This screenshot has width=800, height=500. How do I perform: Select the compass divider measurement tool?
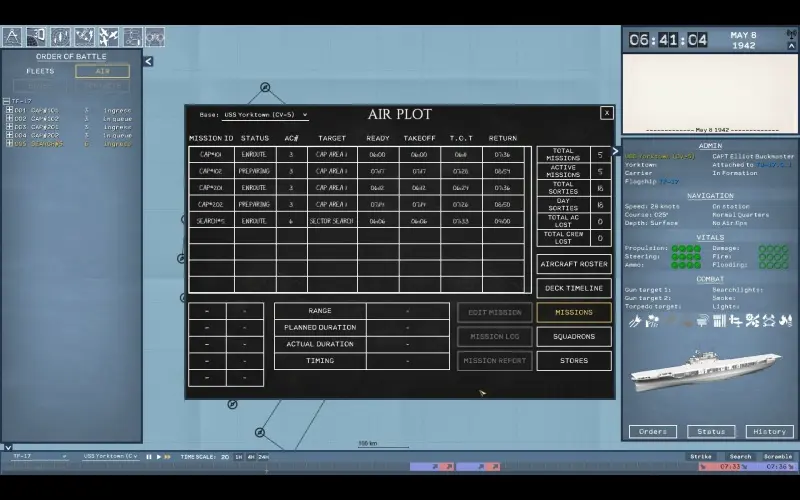[x=12, y=37]
